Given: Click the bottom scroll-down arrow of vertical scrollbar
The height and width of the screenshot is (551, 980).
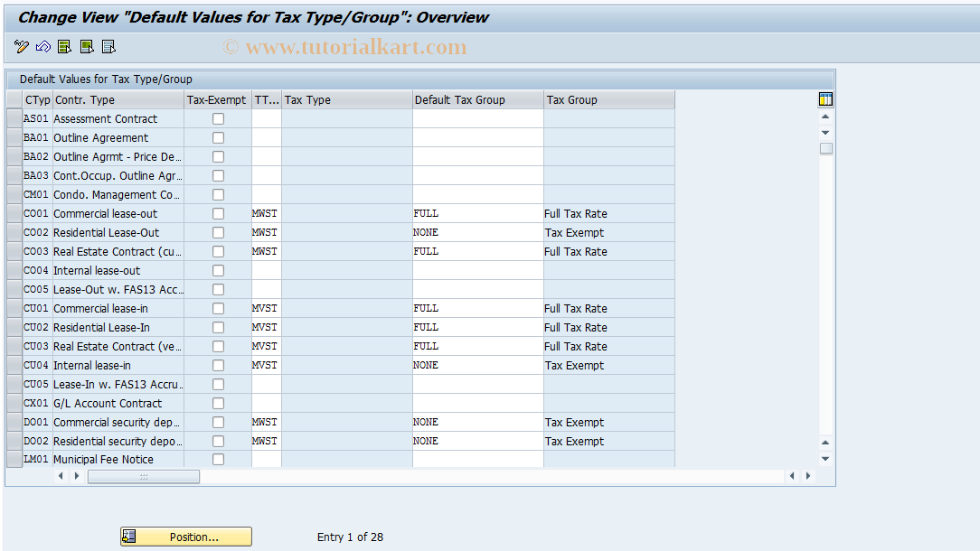Looking at the screenshot, I should [x=825, y=459].
